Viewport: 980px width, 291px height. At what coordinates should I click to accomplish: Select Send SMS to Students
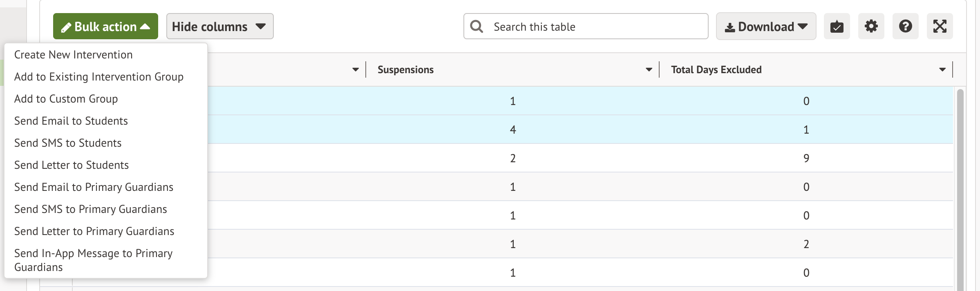(x=68, y=143)
